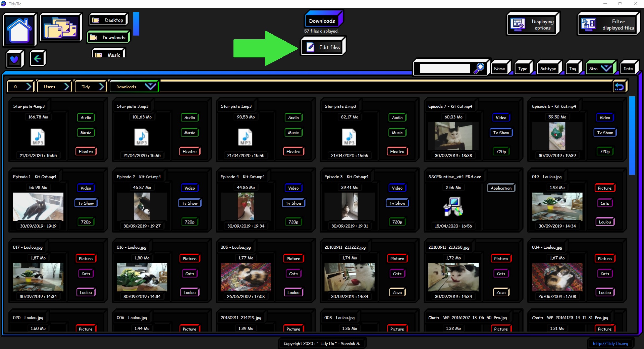Open the Downloads folder shortcut
This screenshot has width=644, height=349.
pos(108,37)
